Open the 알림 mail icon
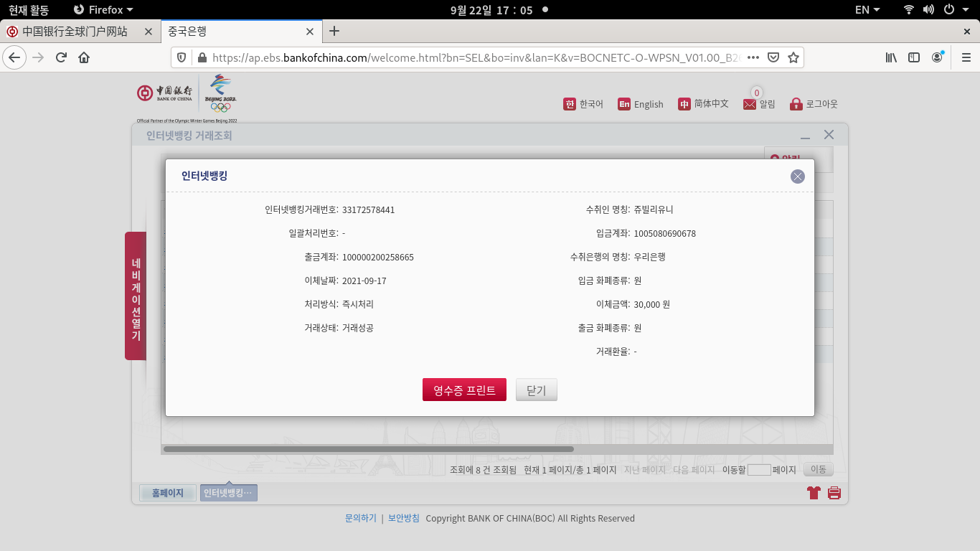Image resolution: width=980 pixels, height=551 pixels. pyautogui.click(x=750, y=104)
